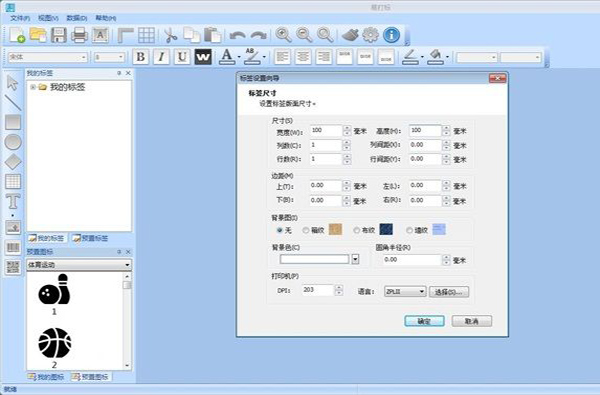Select the Text tool in left sidebar

click(x=13, y=201)
